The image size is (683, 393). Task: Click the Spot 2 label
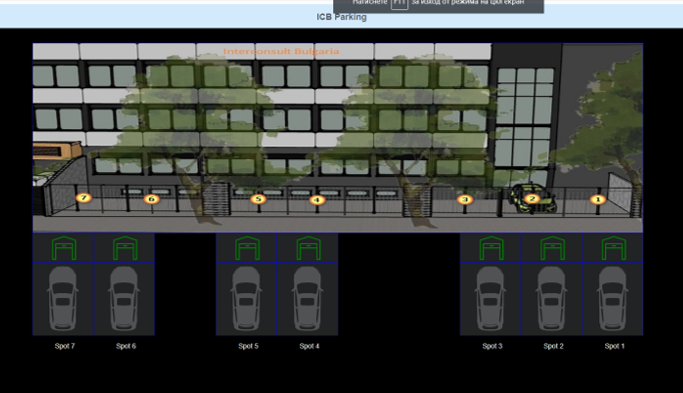pos(553,346)
